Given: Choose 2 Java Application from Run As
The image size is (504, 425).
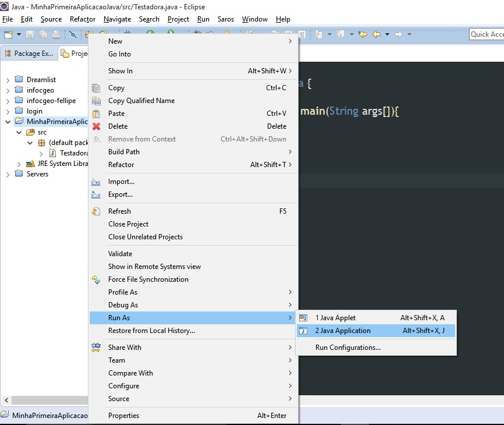Looking at the screenshot, I should [376, 331].
